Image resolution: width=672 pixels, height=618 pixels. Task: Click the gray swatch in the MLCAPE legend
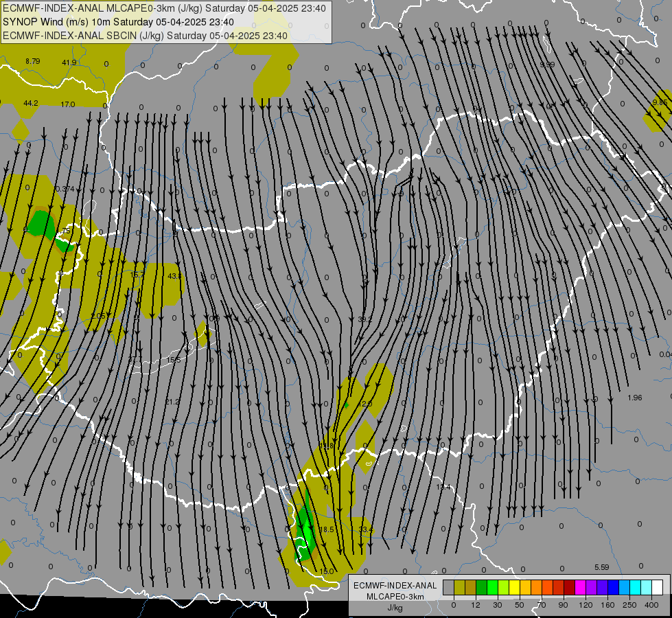[448, 588]
